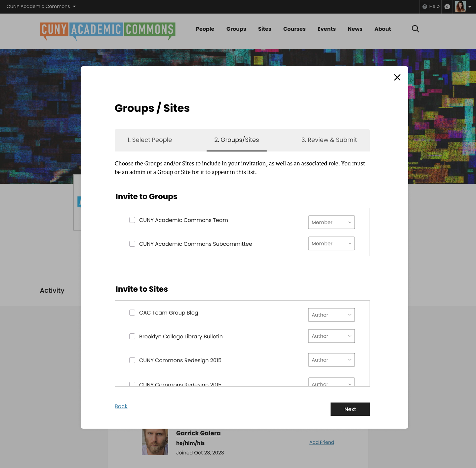Open the News nav menu
This screenshot has width=476, height=468.
click(355, 29)
